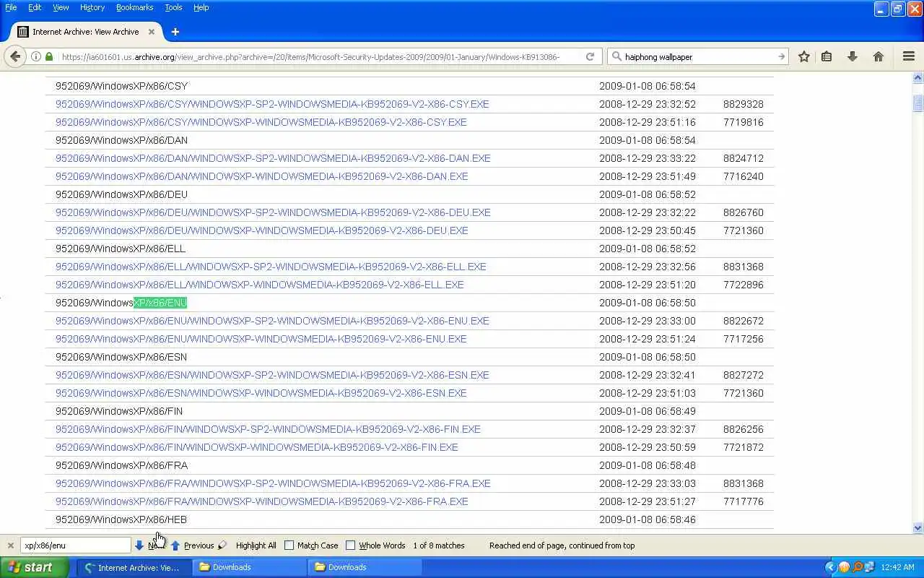Screen dimensions: 924x578
Task: Open a new tab with plus button
Action: [x=175, y=32]
